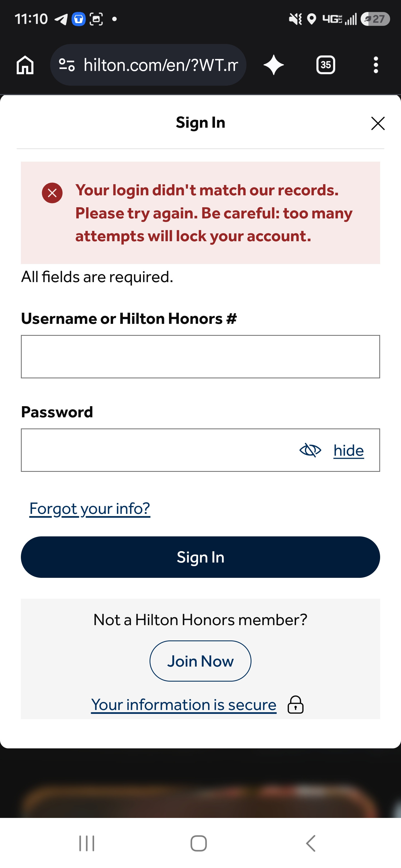Open the Android recent apps button
The height and width of the screenshot is (868, 401).
click(x=87, y=843)
